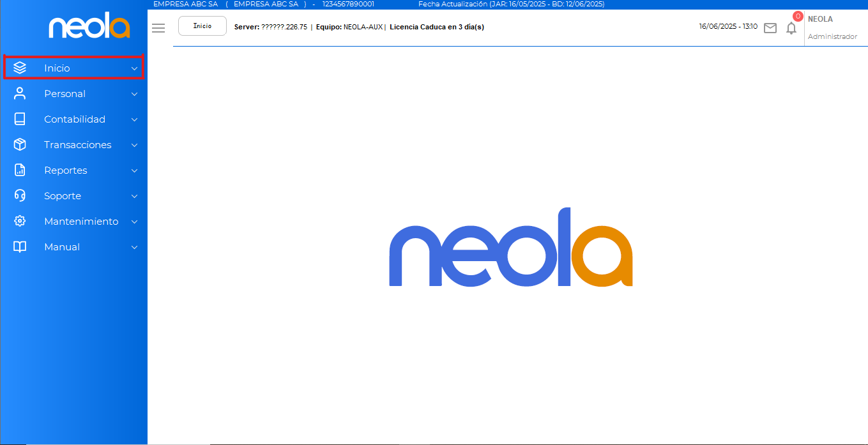Toggle the hamburger sidebar menu
868x445 pixels.
(158, 28)
